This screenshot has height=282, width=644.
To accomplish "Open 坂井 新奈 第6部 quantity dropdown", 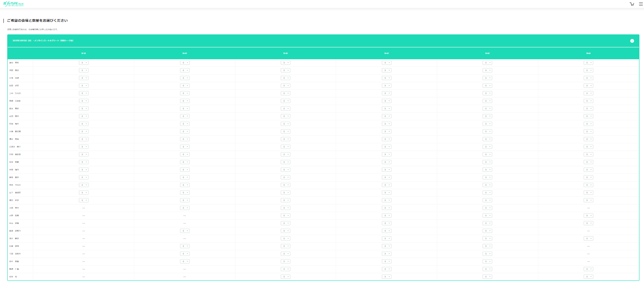I will coord(588,238).
